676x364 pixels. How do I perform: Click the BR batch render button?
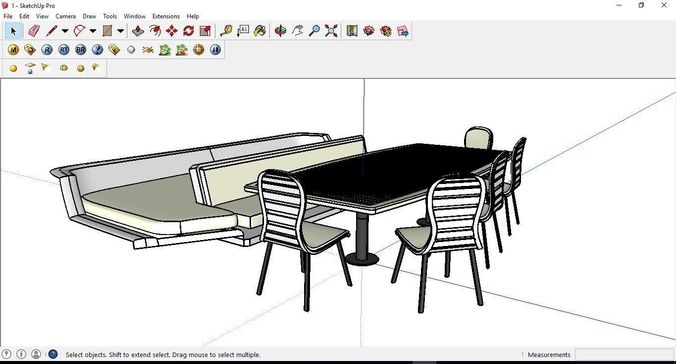(x=80, y=50)
